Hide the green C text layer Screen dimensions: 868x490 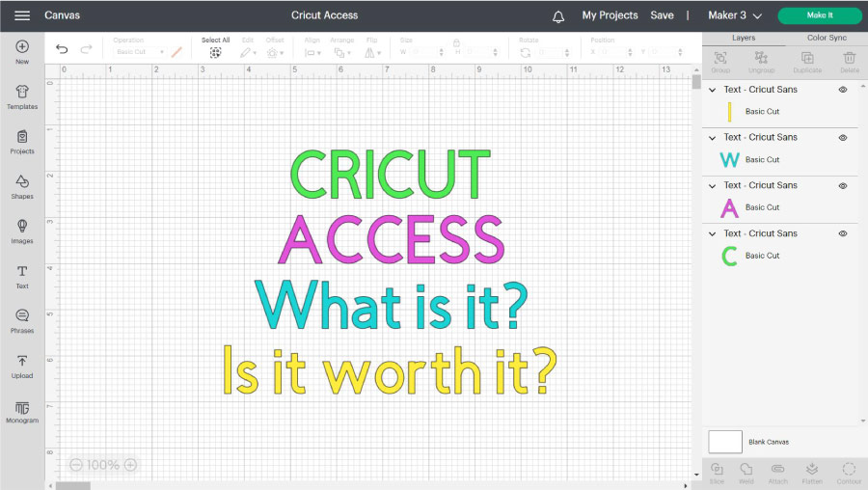coord(842,233)
